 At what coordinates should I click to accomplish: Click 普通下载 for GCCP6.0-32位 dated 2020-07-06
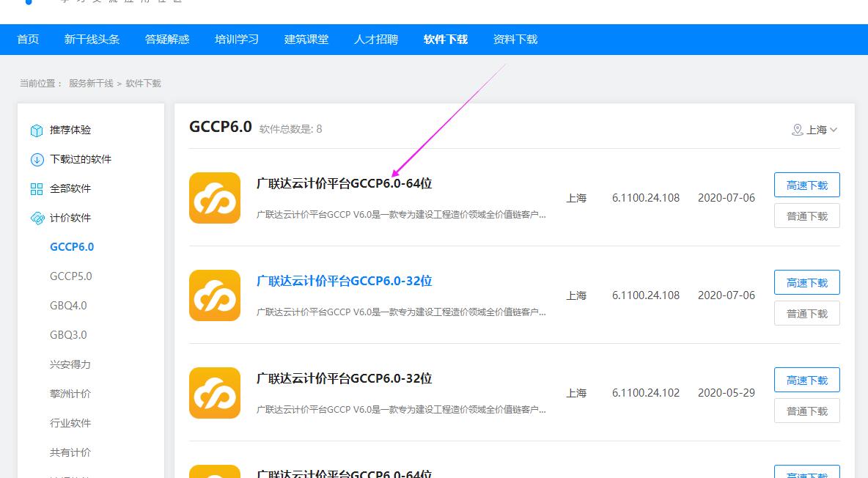click(806, 314)
